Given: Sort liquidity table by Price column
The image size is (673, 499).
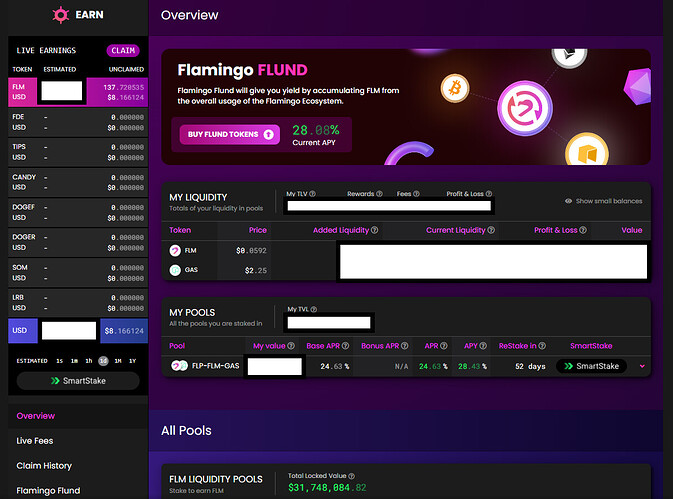Looking at the screenshot, I should click(258, 230).
